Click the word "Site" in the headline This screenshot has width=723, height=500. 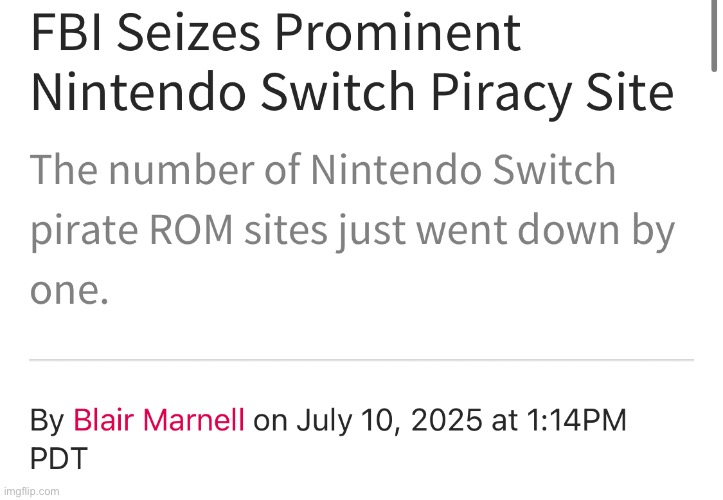click(630, 92)
